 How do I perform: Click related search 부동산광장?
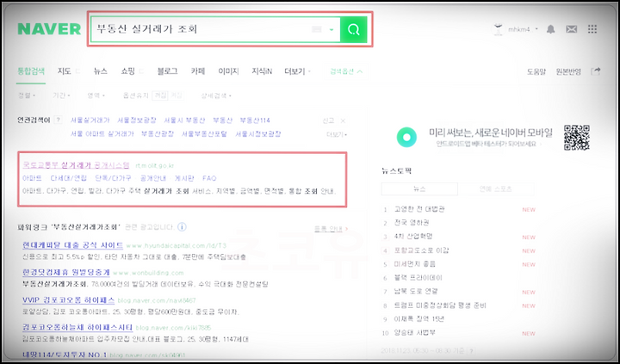coord(158,134)
